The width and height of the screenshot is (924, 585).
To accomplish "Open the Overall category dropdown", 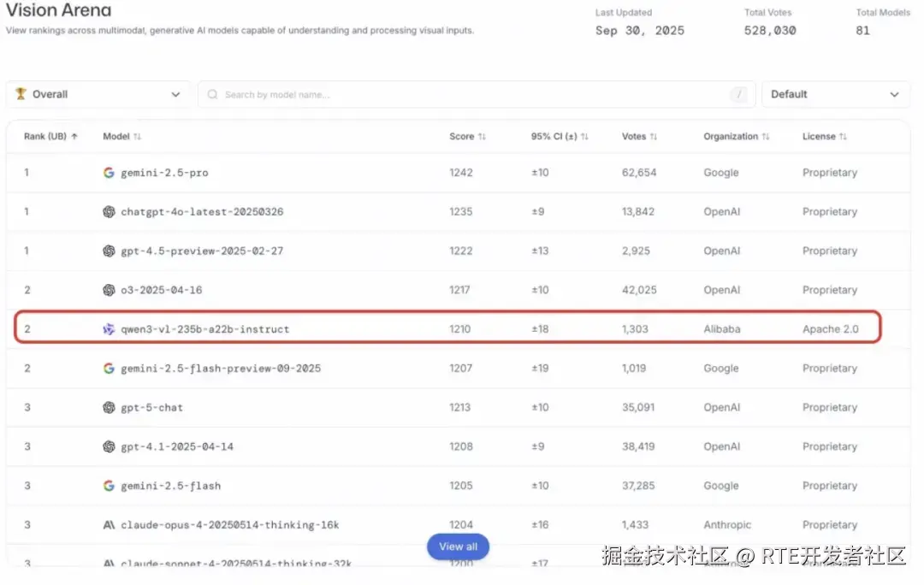I will 98,94.
